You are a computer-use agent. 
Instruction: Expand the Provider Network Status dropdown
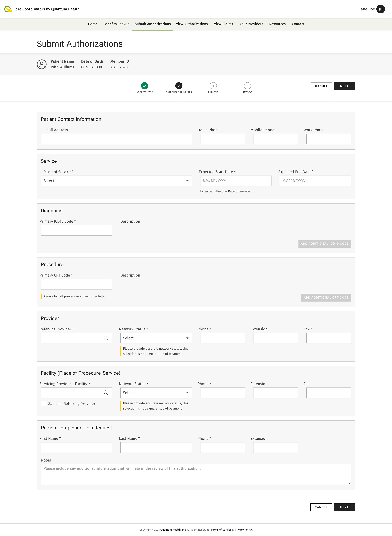[x=156, y=338]
